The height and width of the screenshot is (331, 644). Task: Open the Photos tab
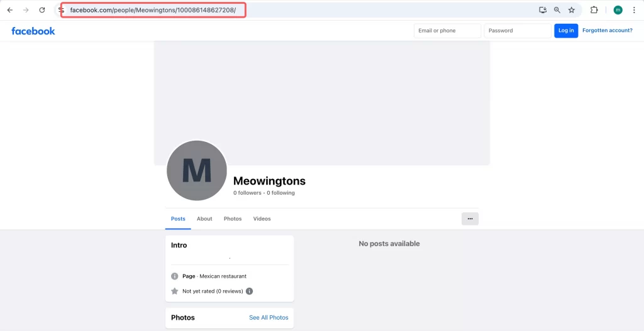click(233, 219)
